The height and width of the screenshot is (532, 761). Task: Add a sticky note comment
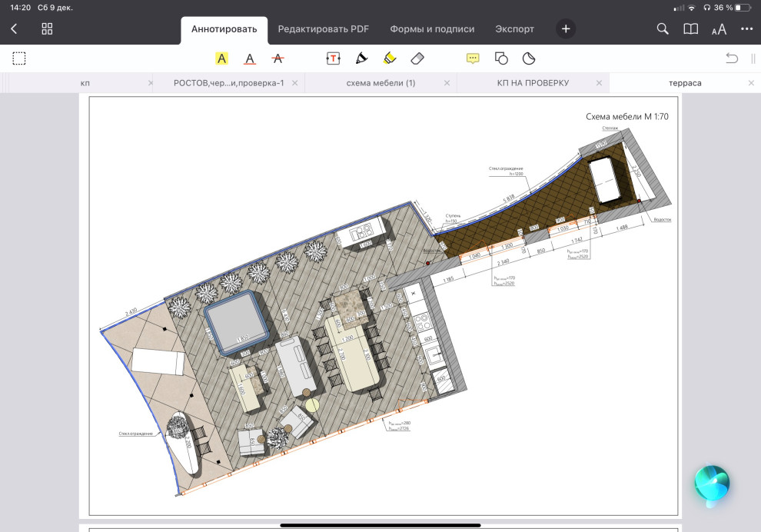[x=473, y=58]
